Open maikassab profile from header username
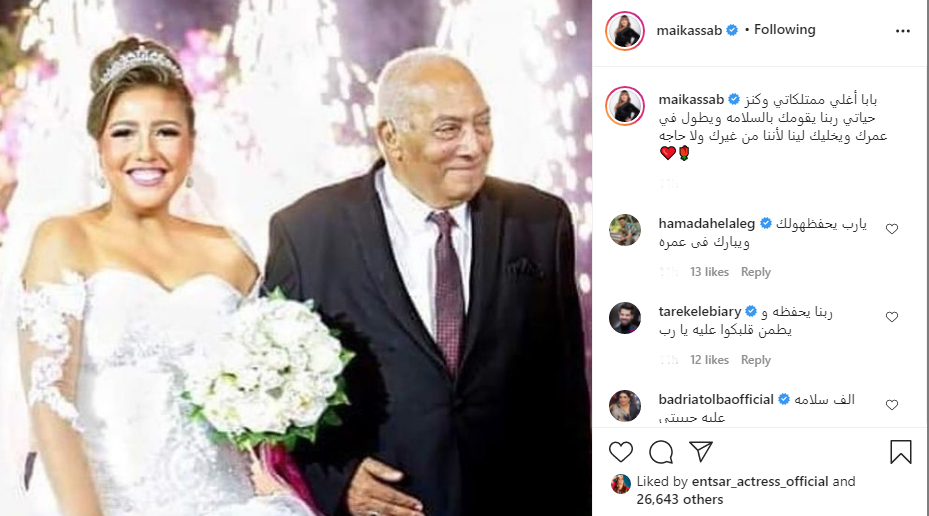Screen dimensions: 929x516 tap(689, 30)
